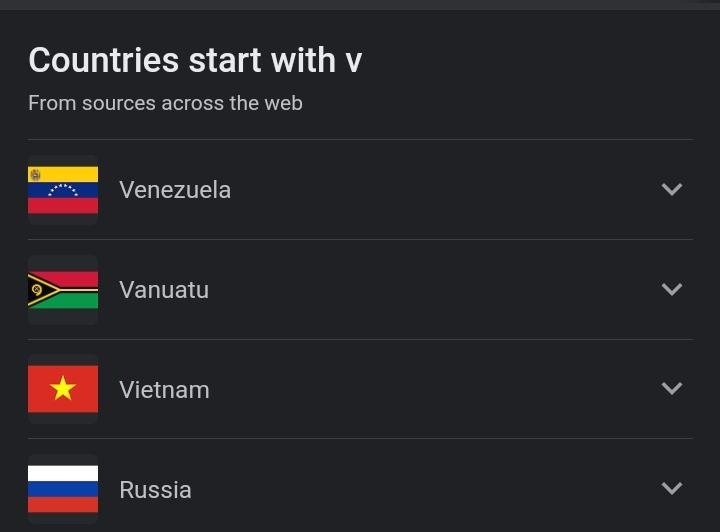Expand the Vanuatu entry chevron
This screenshot has width=720, height=532.
672,289
